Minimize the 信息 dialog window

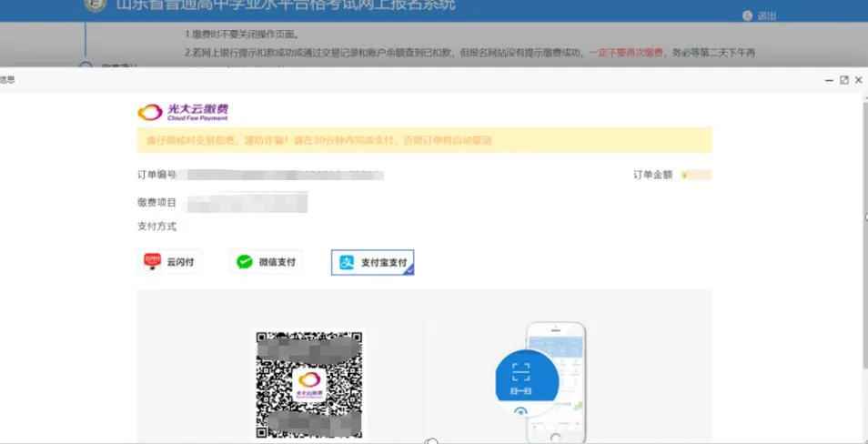(829, 80)
